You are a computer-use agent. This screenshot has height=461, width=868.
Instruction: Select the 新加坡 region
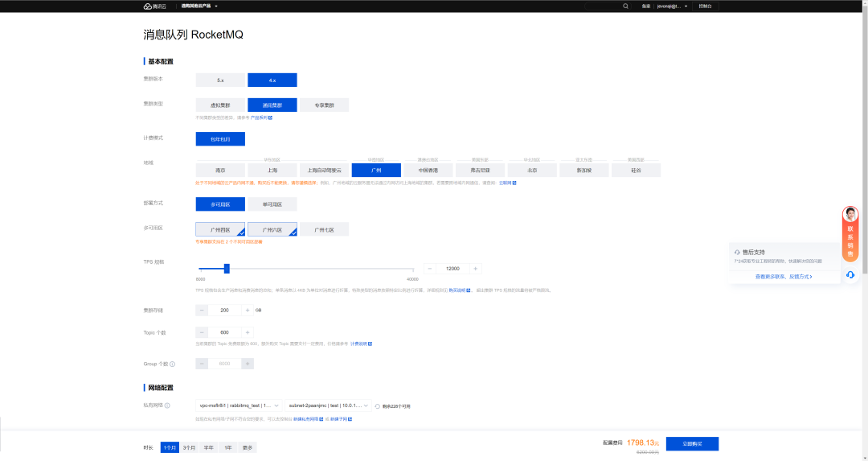coord(584,170)
